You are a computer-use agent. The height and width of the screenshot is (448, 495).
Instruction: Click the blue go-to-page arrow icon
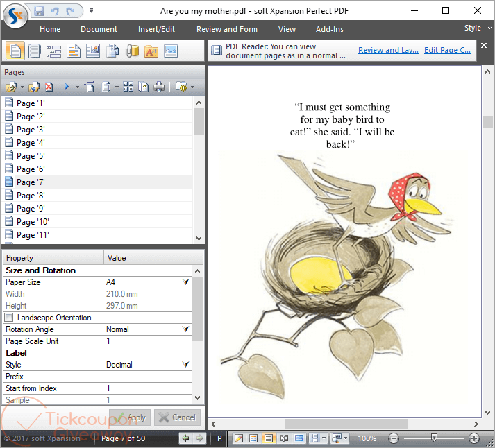tap(66, 87)
